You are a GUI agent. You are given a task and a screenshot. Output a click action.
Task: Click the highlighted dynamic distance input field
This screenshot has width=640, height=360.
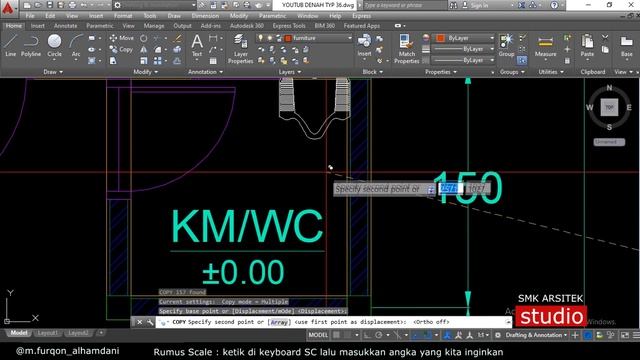tap(451, 188)
